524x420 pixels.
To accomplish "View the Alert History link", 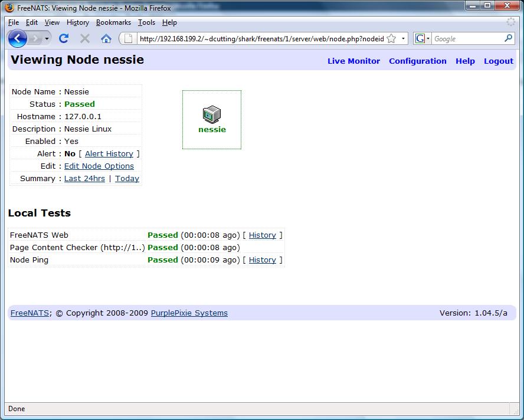I will (x=109, y=153).
